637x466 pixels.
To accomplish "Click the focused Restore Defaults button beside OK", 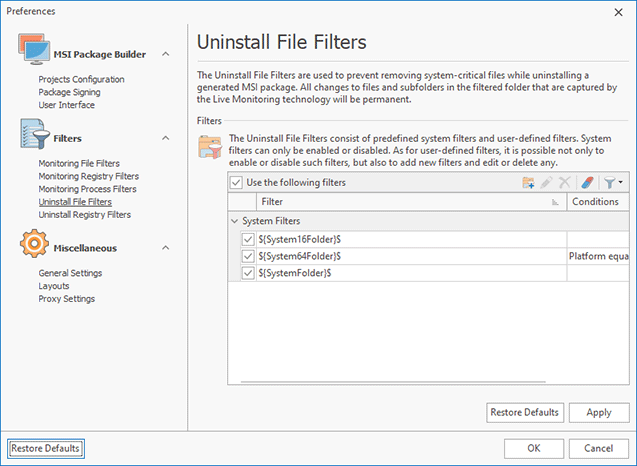I will pyautogui.click(x=46, y=449).
